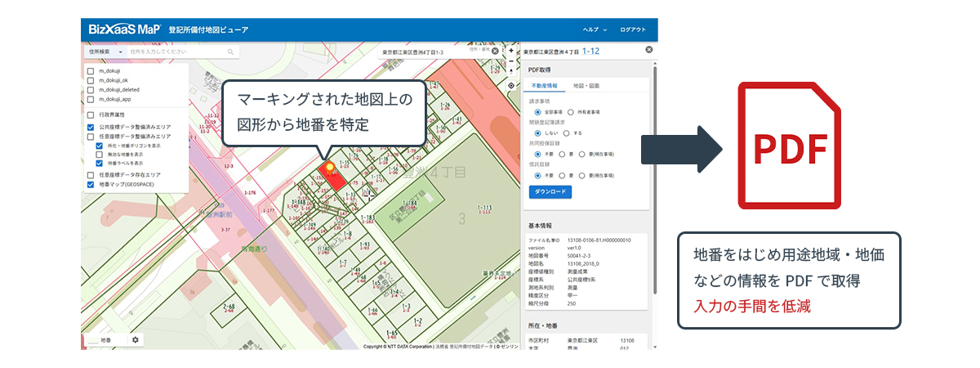The image size is (980, 368).
Task: Click the 1-12 parcel number link
Action: tap(591, 51)
